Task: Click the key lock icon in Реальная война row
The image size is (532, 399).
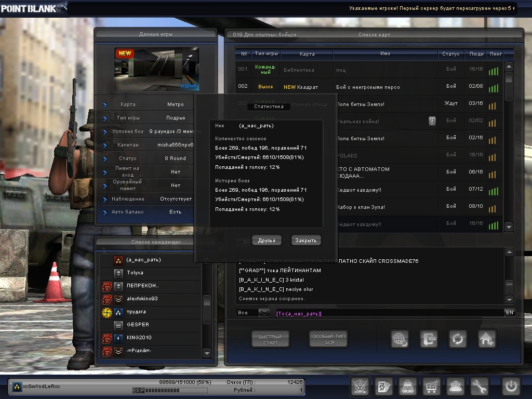Action: point(432,121)
